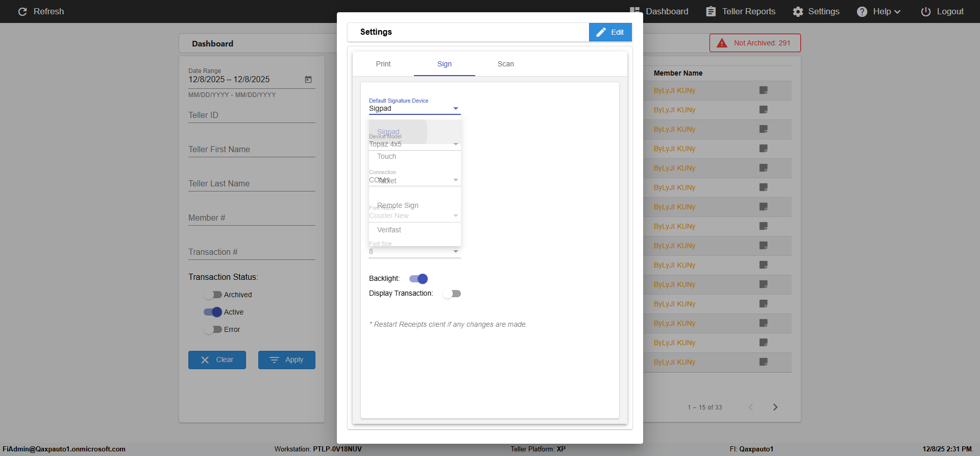Viewport: 980px width, 456px height.
Task: Switch to the Sign tab
Action: click(445, 64)
